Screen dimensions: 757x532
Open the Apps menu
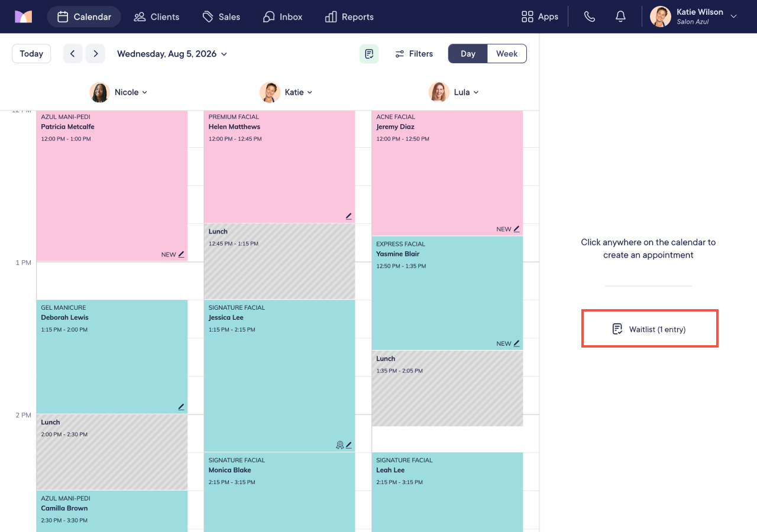(x=540, y=17)
